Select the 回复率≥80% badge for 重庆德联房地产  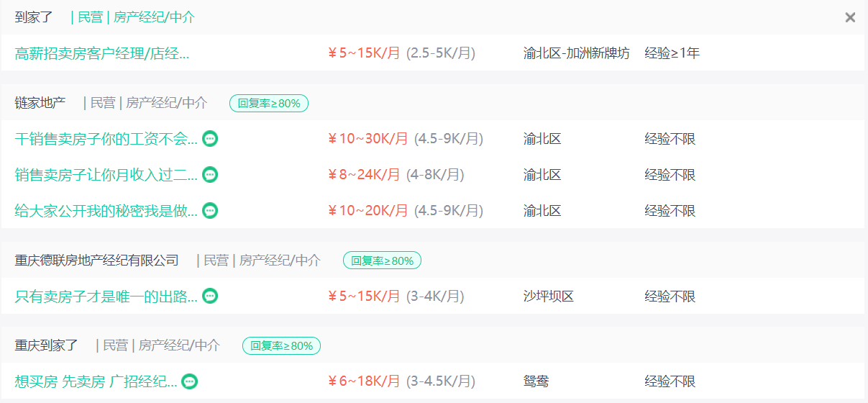(382, 261)
